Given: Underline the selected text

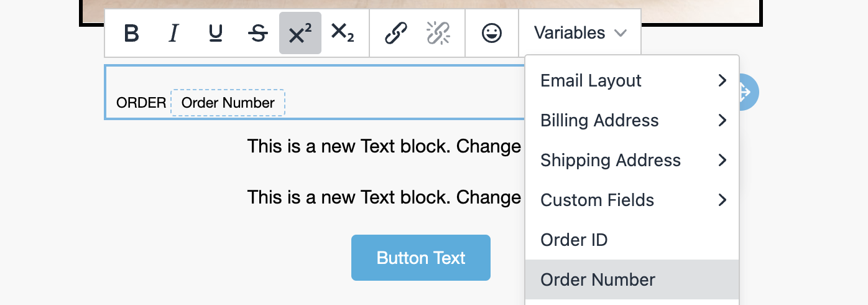Looking at the screenshot, I should (x=216, y=33).
